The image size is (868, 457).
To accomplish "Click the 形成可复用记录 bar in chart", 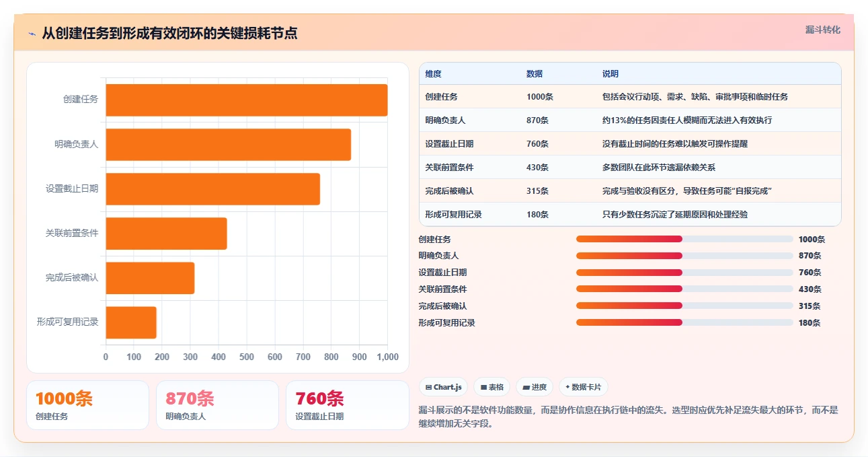I will (131, 322).
